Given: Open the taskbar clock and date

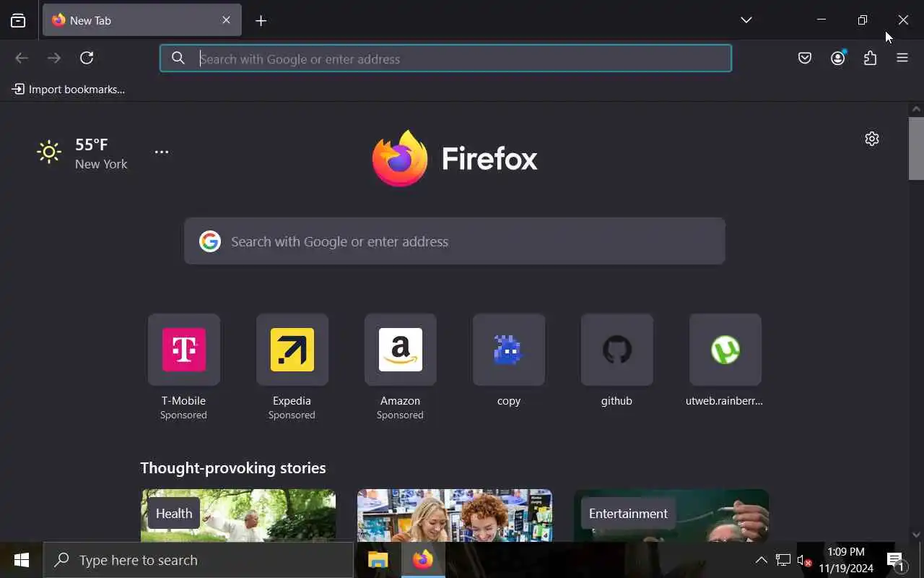Looking at the screenshot, I should tap(846, 560).
